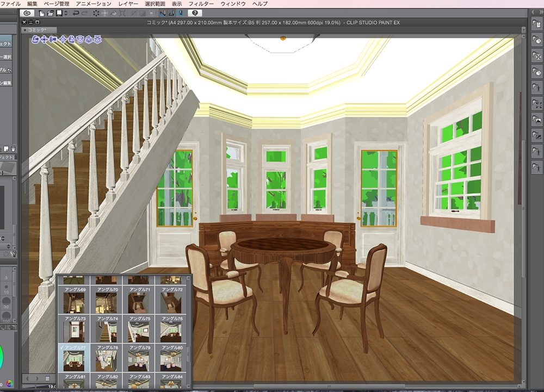The height and width of the screenshot is (392, 544).
Task: Toggle Snap to grid icon
Action: [x=180, y=13]
